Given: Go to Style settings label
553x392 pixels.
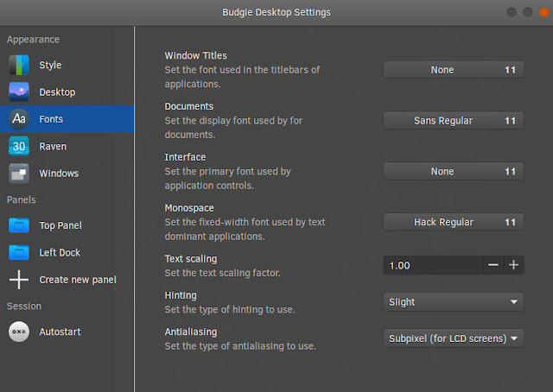Looking at the screenshot, I should click(x=50, y=65).
